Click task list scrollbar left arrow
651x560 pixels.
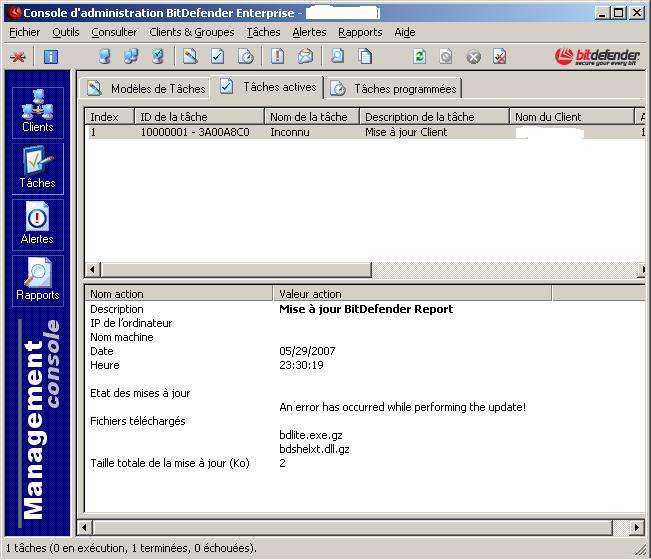(x=92, y=270)
